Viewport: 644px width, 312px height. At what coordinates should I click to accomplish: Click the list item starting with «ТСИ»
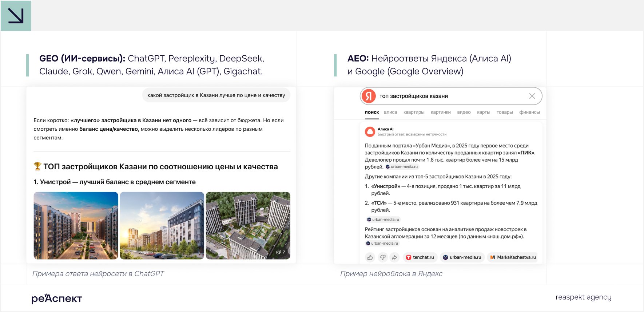click(x=451, y=206)
